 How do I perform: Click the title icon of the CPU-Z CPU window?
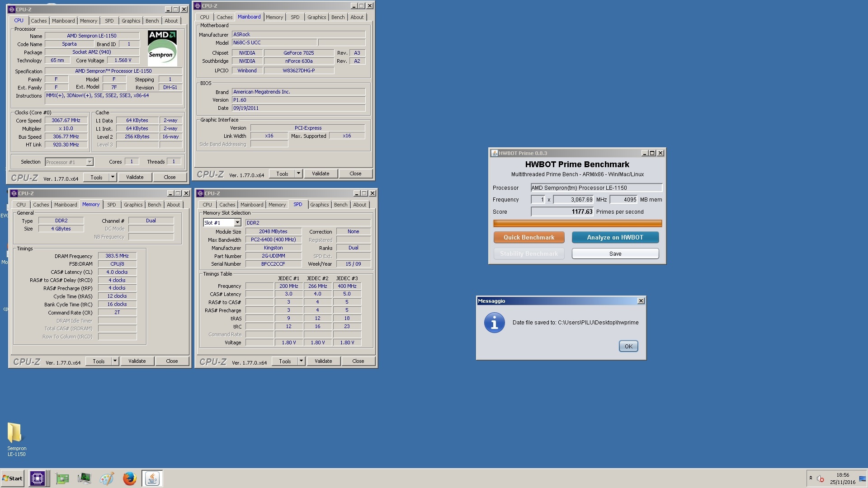click(x=12, y=9)
